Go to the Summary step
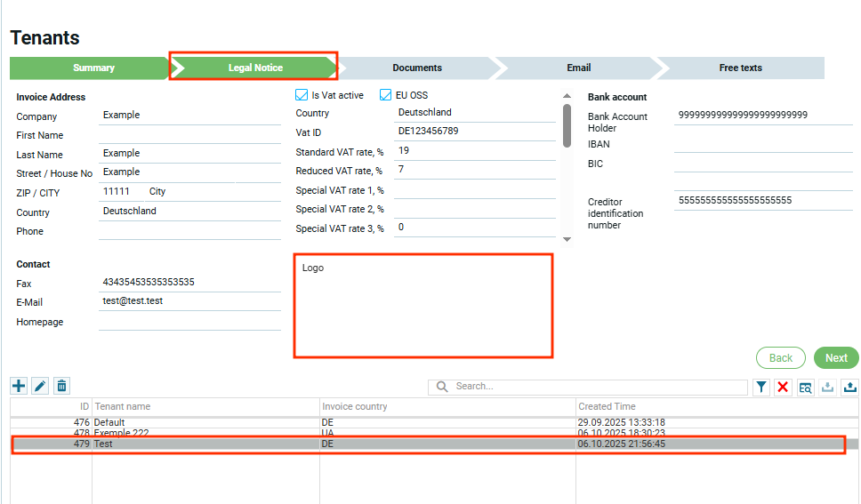 coord(93,68)
